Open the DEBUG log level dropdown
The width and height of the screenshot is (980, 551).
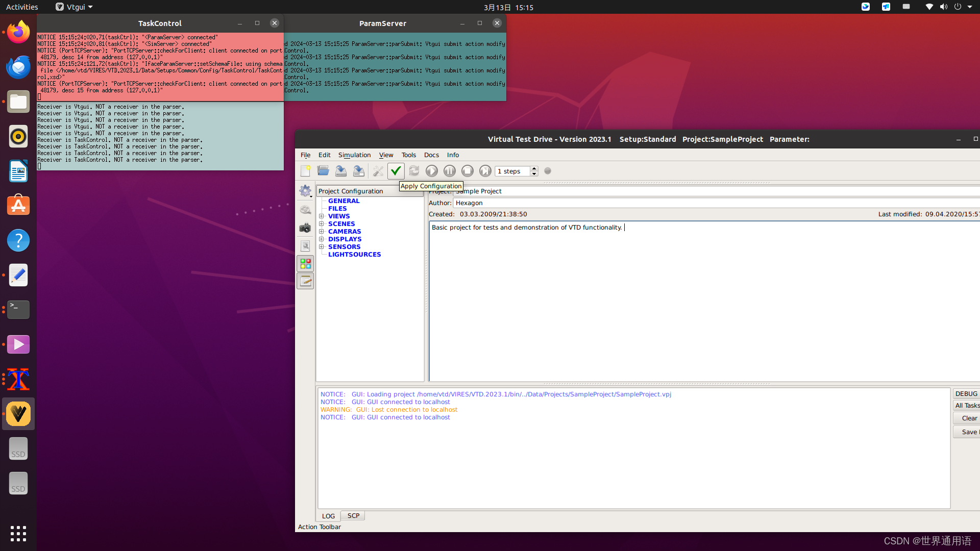coord(966,394)
